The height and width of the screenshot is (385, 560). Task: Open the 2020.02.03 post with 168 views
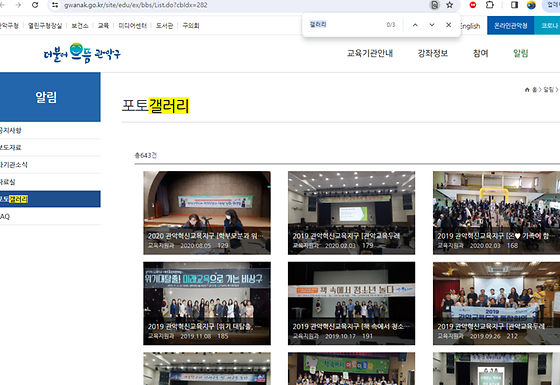[x=496, y=213]
